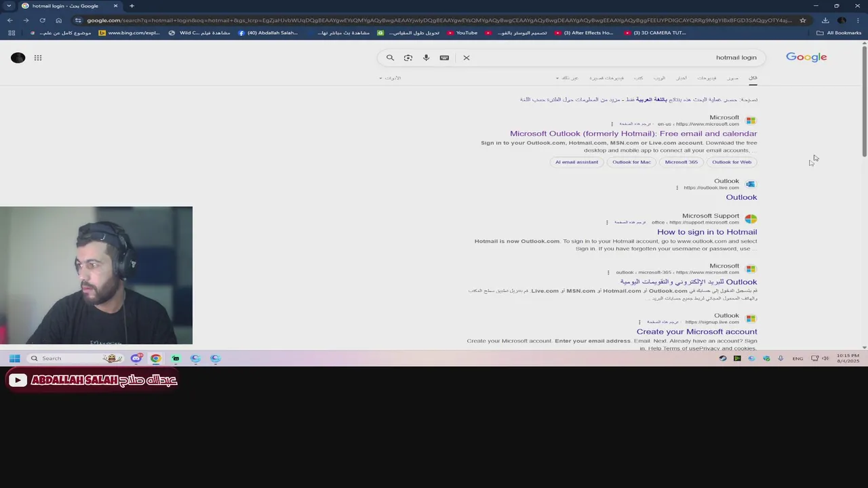868x488 pixels.
Task: Open the three-dot options for the Microsoft Support result
Action: click(x=607, y=222)
